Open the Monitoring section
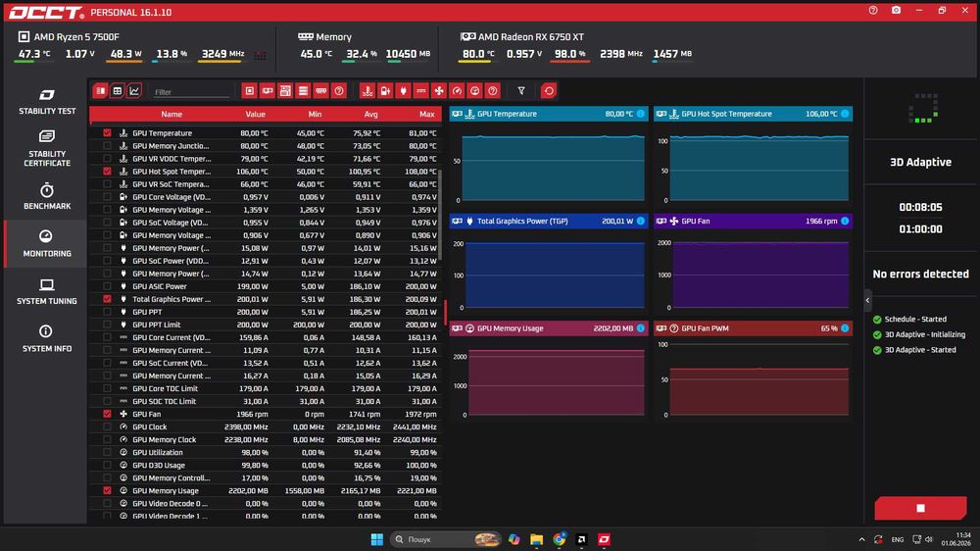 [x=47, y=243]
